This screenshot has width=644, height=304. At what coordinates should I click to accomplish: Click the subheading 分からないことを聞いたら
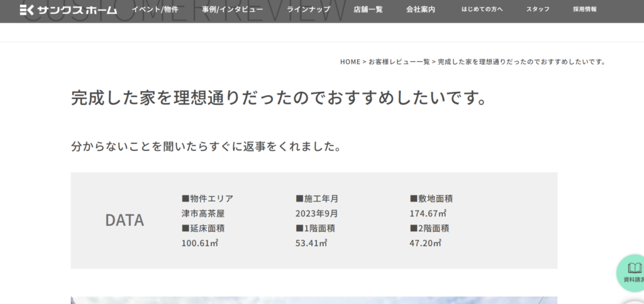click(206, 147)
